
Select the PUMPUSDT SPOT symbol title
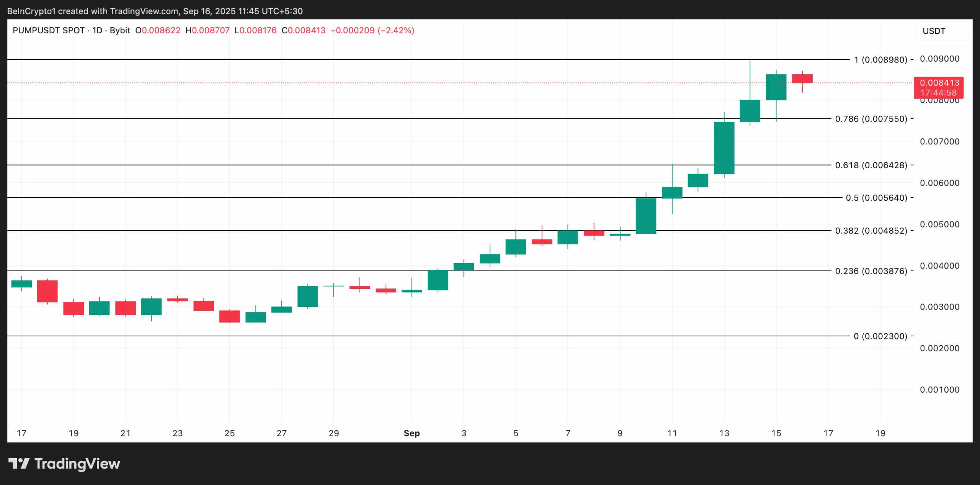coord(49,30)
